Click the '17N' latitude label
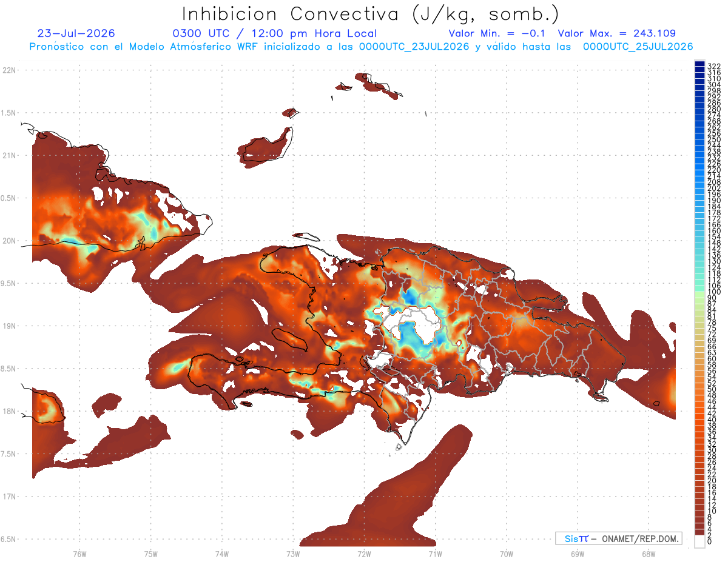 click(9, 497)
